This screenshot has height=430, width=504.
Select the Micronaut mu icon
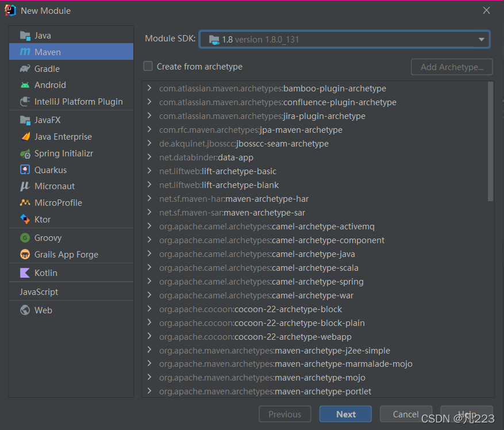click(25, 186)
